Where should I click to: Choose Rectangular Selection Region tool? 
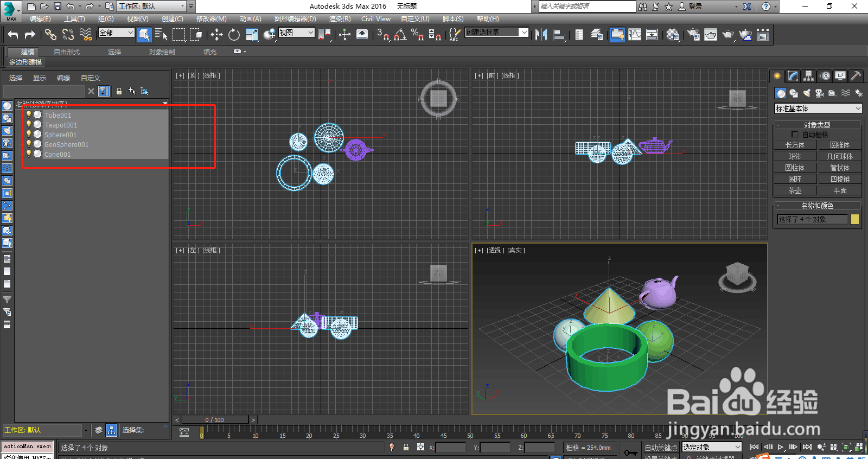coord(178,35)
